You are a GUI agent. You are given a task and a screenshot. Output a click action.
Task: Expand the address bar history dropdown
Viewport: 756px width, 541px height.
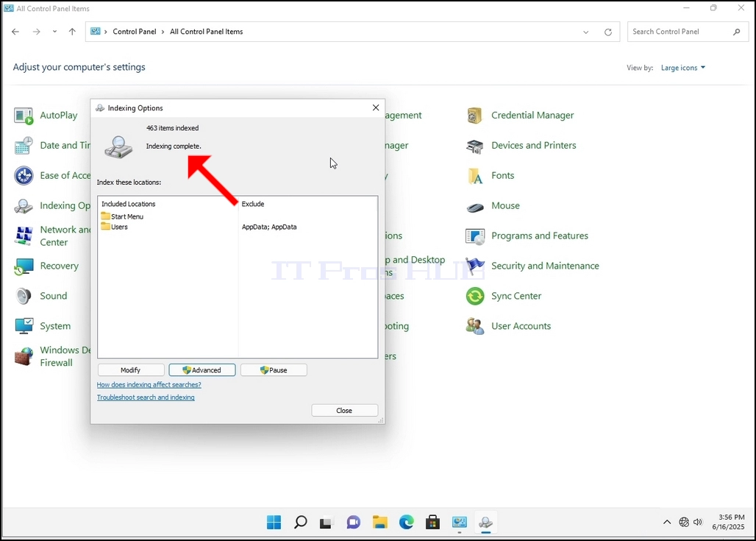click(x=586, y=32)
